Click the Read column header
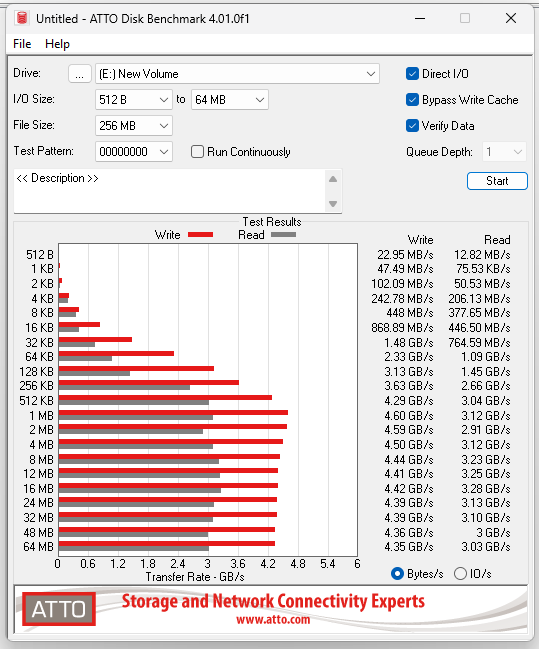 click(x=498, y=240)
